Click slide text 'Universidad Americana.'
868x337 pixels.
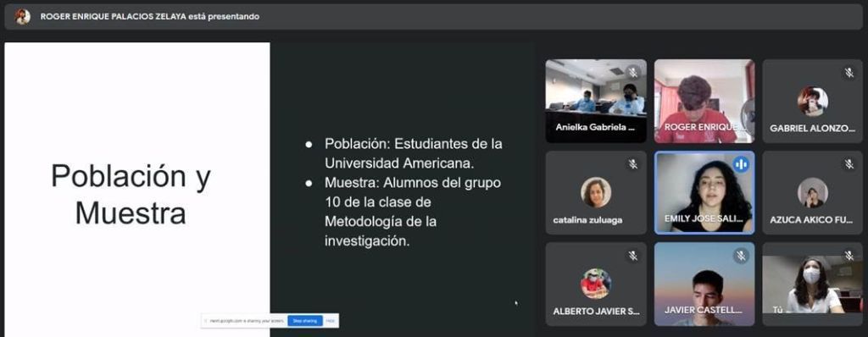coord(400,163)
